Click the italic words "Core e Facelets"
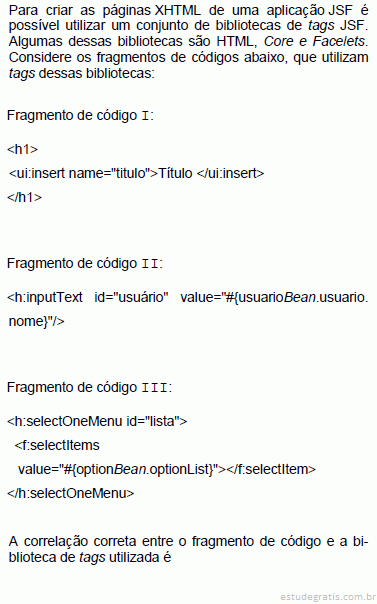The width and height of the screenshot is (377, 604). [x=314, y=41]
